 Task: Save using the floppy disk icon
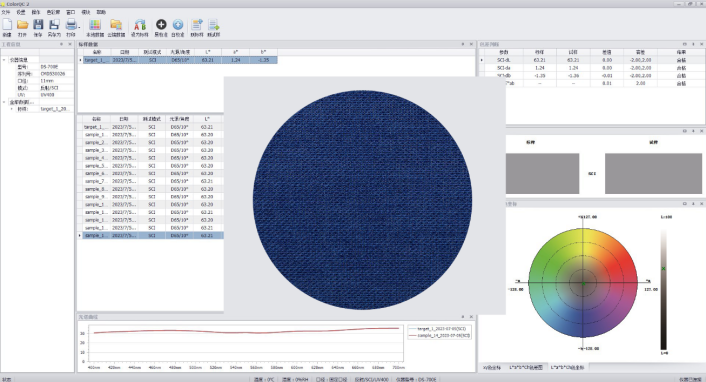(38, 25)
